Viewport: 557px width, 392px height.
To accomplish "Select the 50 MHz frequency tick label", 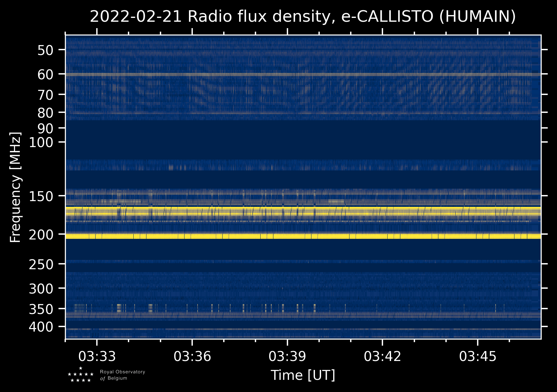I will point(45,51).
